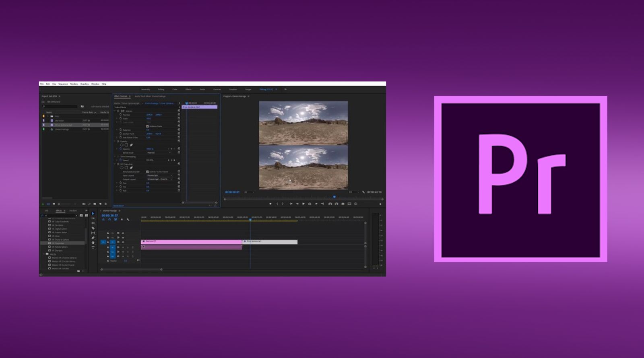The image size is (644, 358).
Task: Reset the Position parameter in Effect Controls
Action: click(179, 115)
